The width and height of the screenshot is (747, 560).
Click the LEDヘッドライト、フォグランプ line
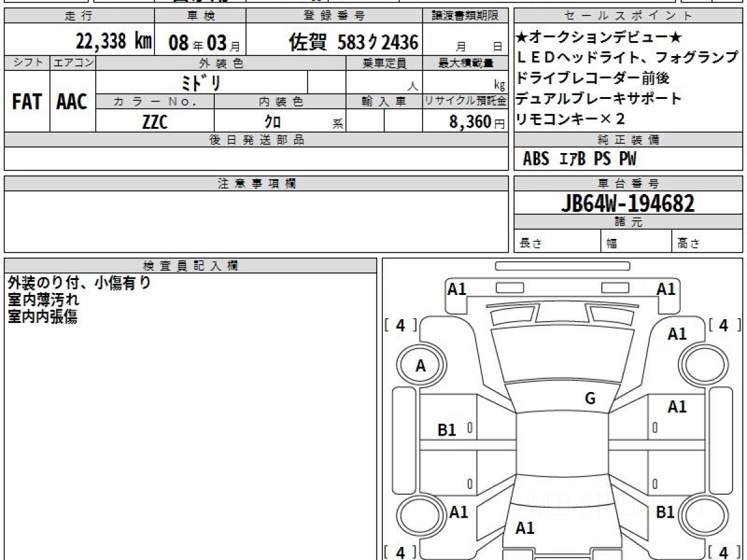pos(627,58)
